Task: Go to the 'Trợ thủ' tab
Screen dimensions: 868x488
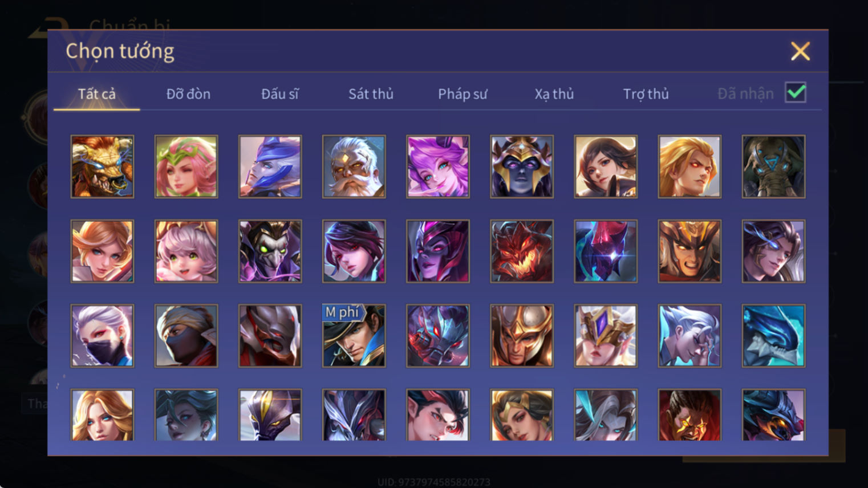Action: click(646, 93)
